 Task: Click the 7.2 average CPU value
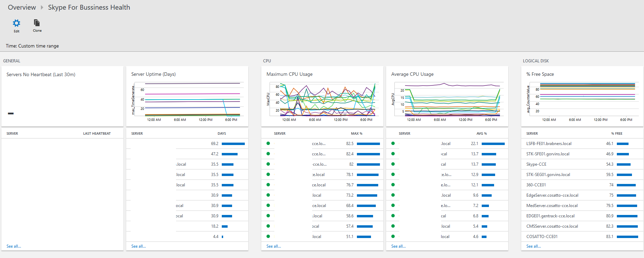(476, 206)
